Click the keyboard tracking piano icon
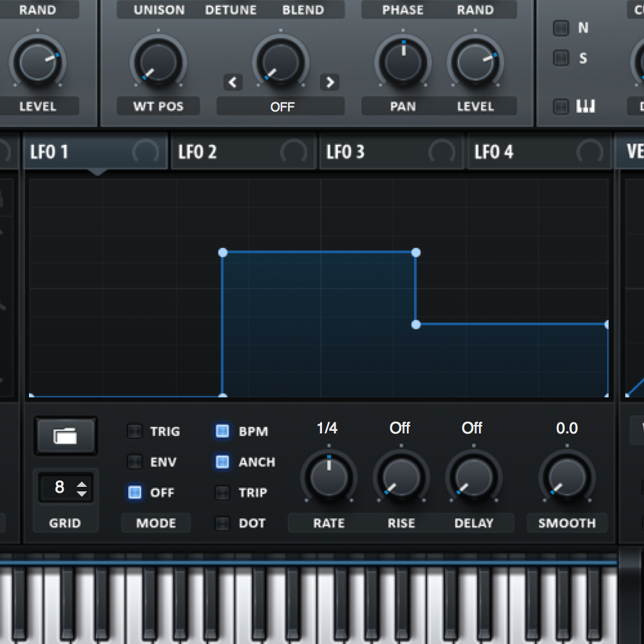Image resolution: width=644 pixels, height=644 pixels. pyautogui.click(x=585, y=106)
